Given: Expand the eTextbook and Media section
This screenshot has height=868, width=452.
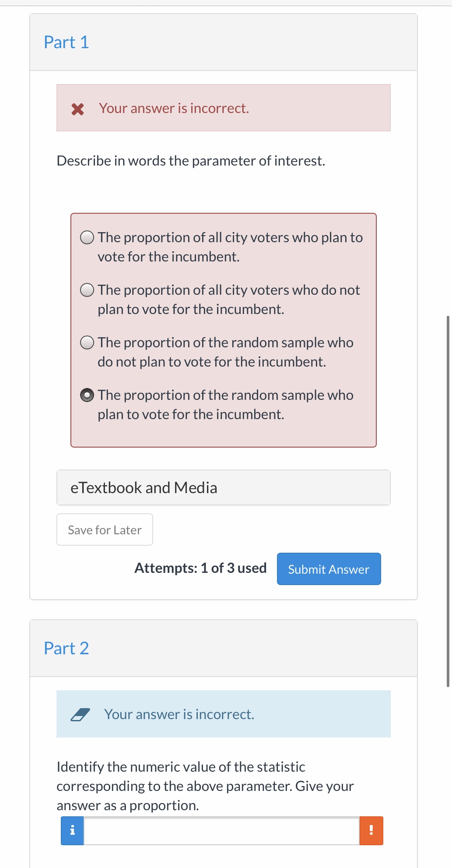Looking at the screenshot, I should point(223,487).
